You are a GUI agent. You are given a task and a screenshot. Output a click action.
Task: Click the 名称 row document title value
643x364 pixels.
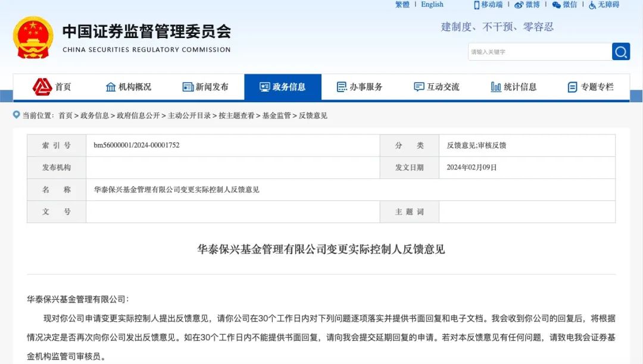click(x=177, y=189)
